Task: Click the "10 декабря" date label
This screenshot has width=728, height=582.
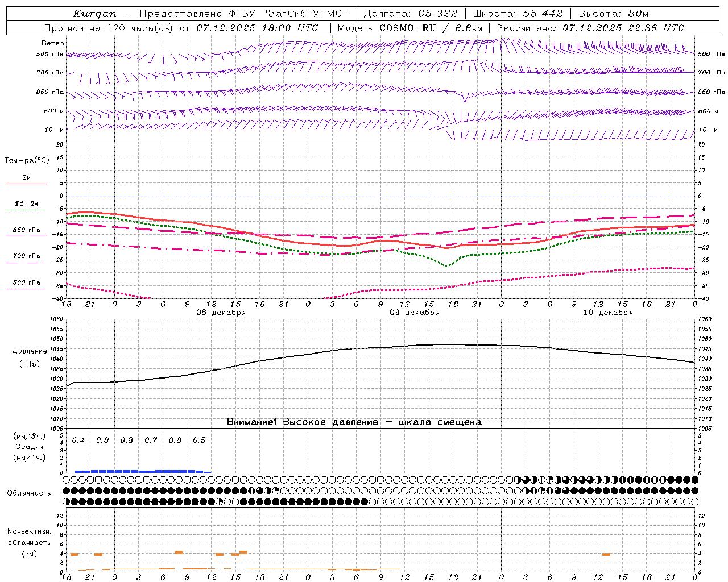Action: click(608, 313)
